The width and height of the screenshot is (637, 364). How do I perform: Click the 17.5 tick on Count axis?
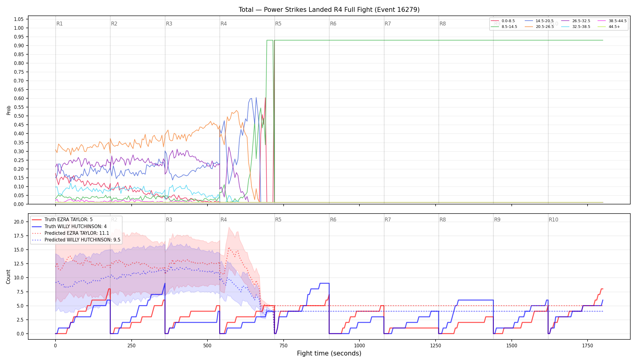click(19, 236)
